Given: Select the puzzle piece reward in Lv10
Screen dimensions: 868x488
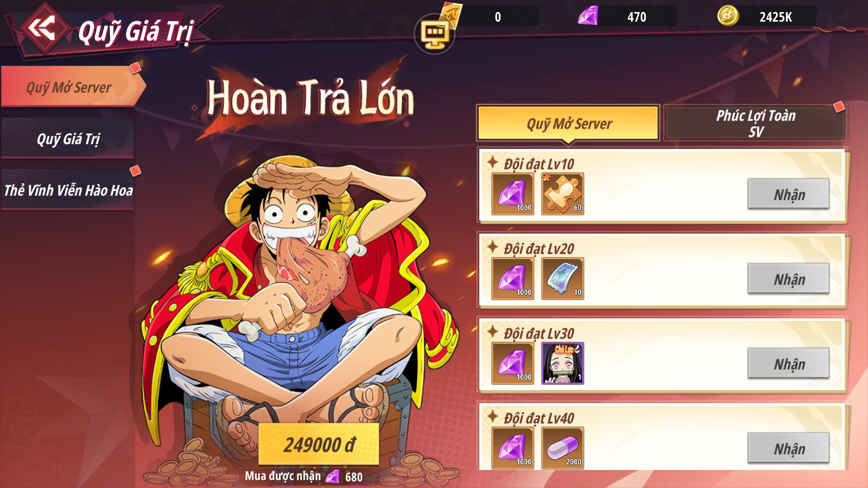Looking at the screenshot, I should pyautogui.click(x=562, y=193).
